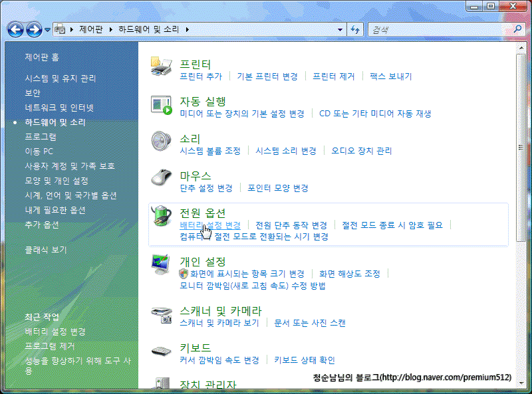Expand the arrow before 제어판 in breadcrumb
Image resolution: width=532 pixels, height=394 pixels.
point(72,29)
